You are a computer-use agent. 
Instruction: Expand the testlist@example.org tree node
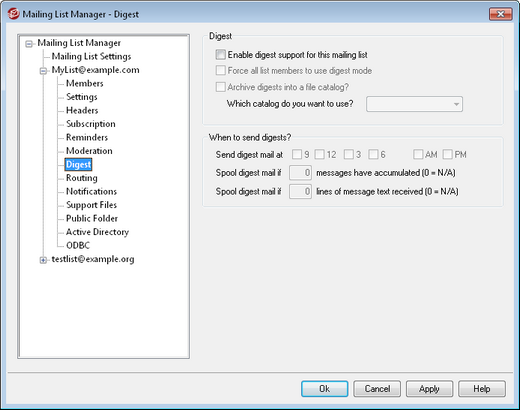tap(43, 260)
